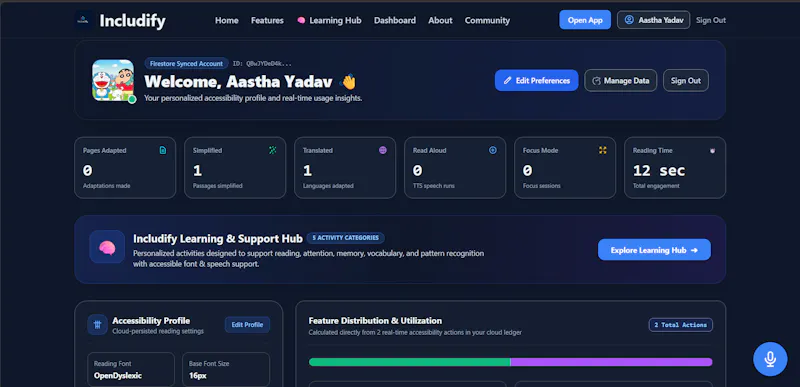The height and width of the screenshot is (387, 800).
Task: Click the 2 Total Actions badge
Action: pos(681,325)
